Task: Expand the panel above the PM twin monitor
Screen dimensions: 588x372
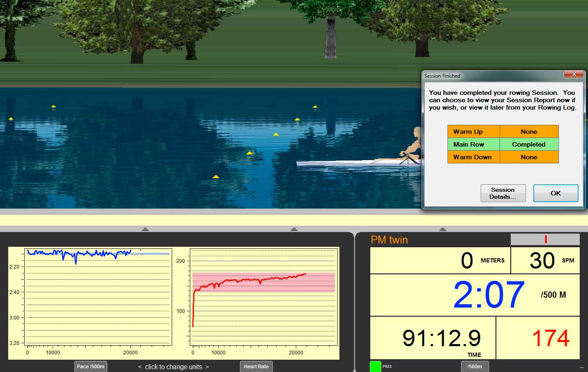Action: (443, 229)
